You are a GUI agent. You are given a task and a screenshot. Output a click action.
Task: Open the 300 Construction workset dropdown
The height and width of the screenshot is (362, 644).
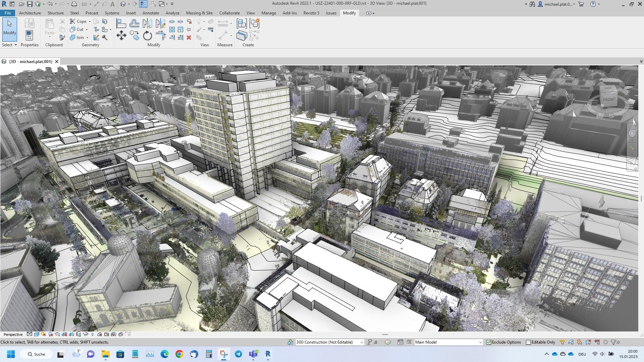tap(362, 342)
